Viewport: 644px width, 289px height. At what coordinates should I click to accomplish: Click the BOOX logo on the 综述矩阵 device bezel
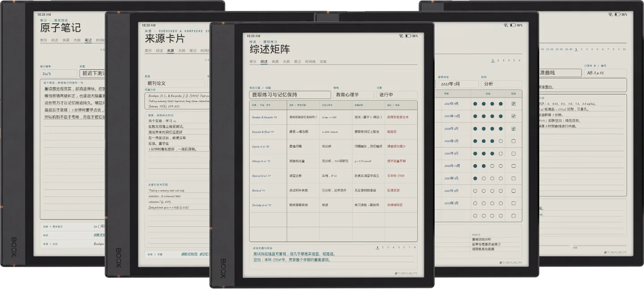pos(223,268)
